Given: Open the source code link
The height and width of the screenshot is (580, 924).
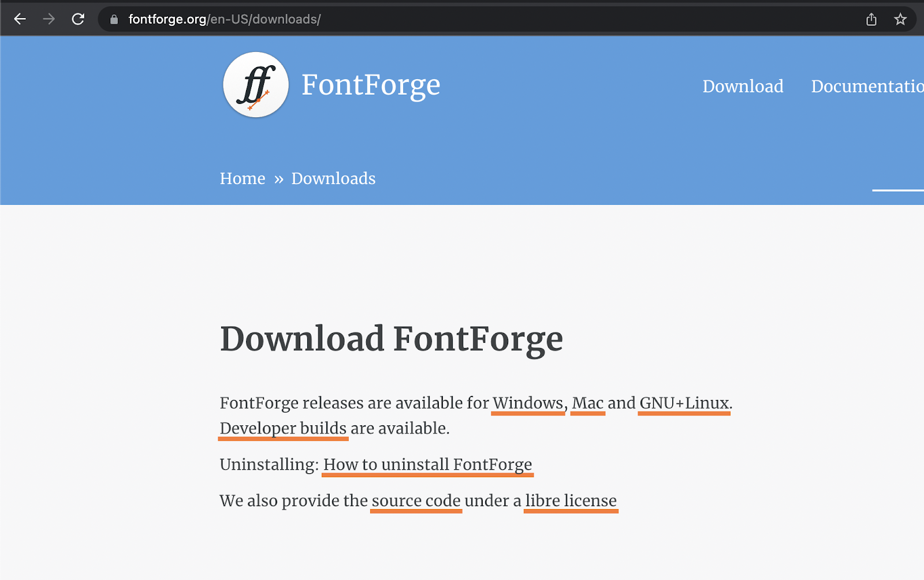Looking at the screenshot, I should [x=415, y=500].
